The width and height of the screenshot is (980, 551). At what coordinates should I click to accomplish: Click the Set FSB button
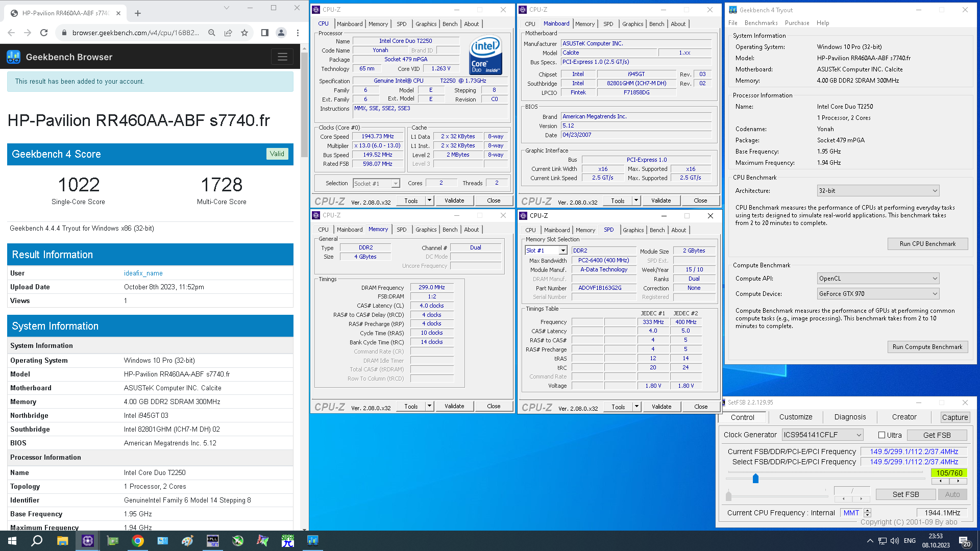[x=905, y=494]
